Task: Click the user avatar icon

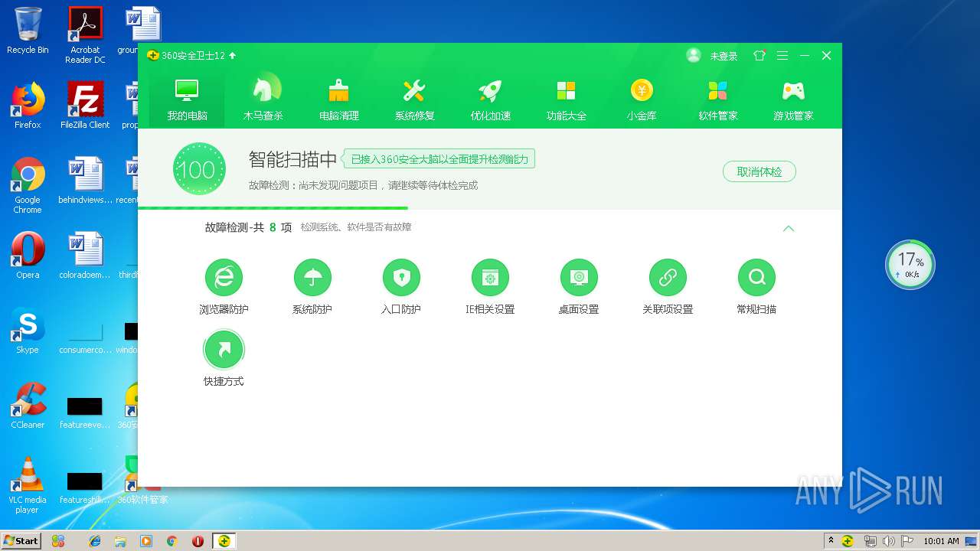Action: (x=694, y=55)
